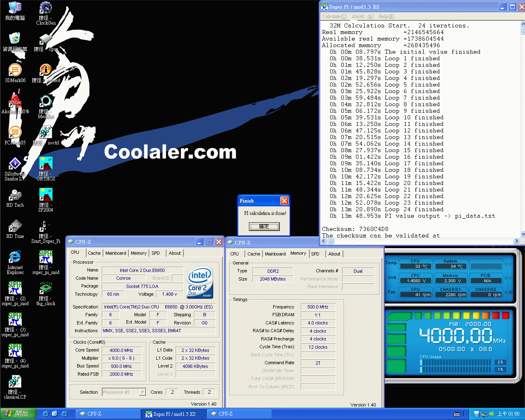
Task: Click next arrow on the Temp. row
Action: pos(511,264)
